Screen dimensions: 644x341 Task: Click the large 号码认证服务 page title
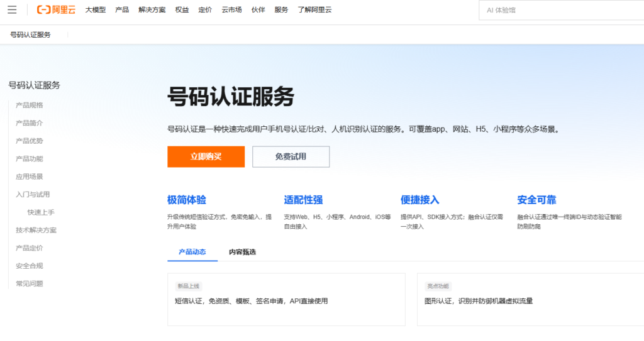tap(231, 97)
